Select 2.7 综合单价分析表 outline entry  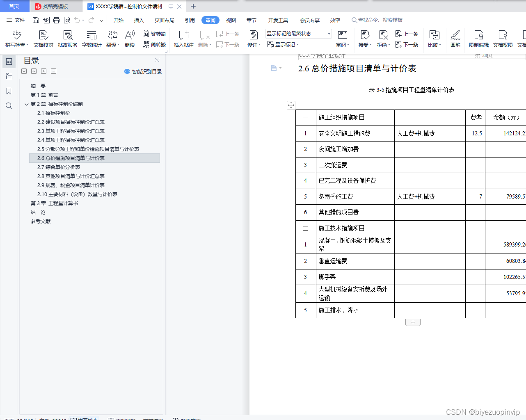click(x=59, y=167)
